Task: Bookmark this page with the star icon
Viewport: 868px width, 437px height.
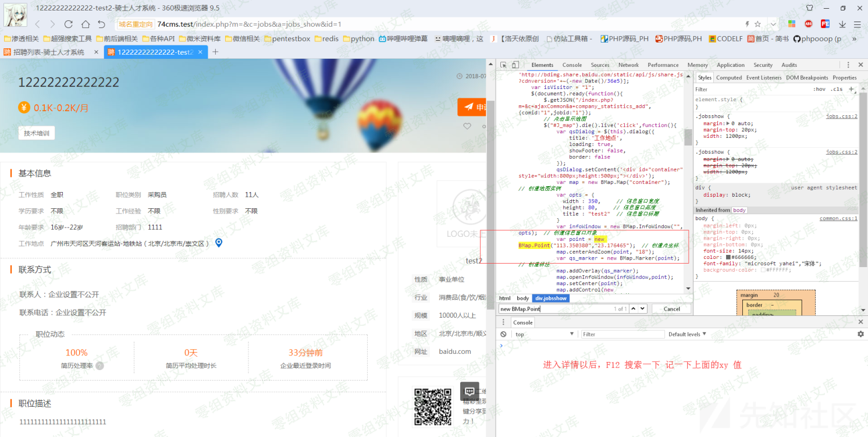Action: [757, 24]
